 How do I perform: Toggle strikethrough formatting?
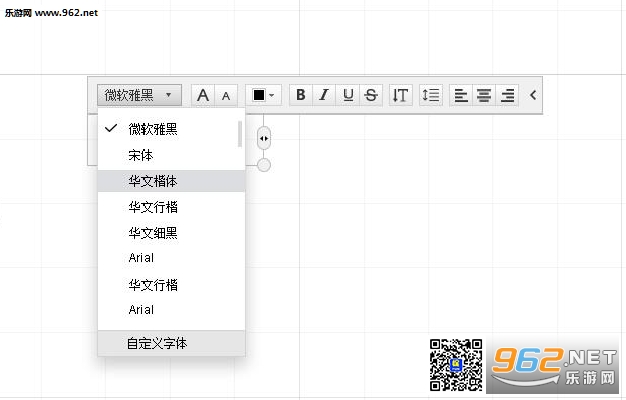pos(371,95)
